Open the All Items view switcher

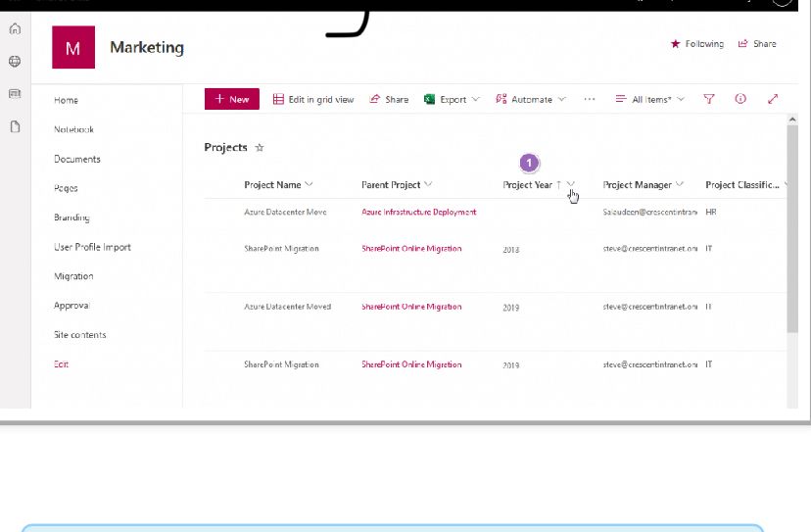coord(650,99)
